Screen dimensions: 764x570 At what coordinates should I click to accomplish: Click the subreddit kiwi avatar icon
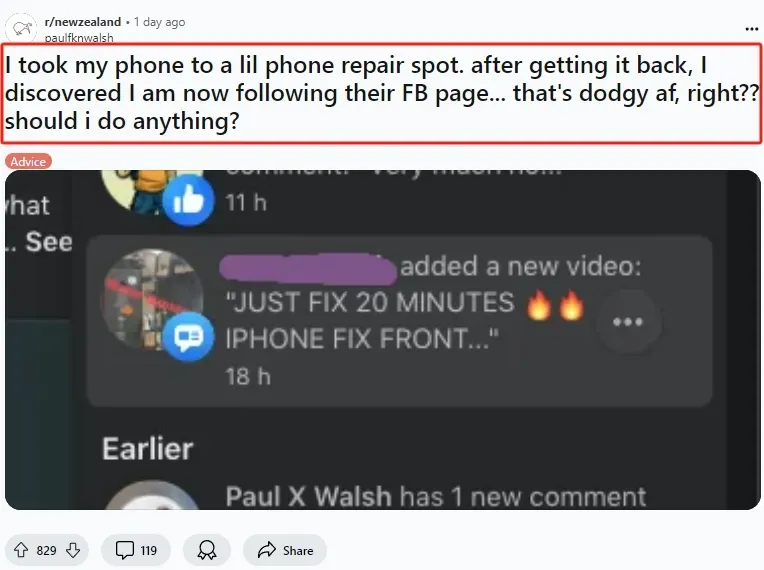click(x=21, y=29)
